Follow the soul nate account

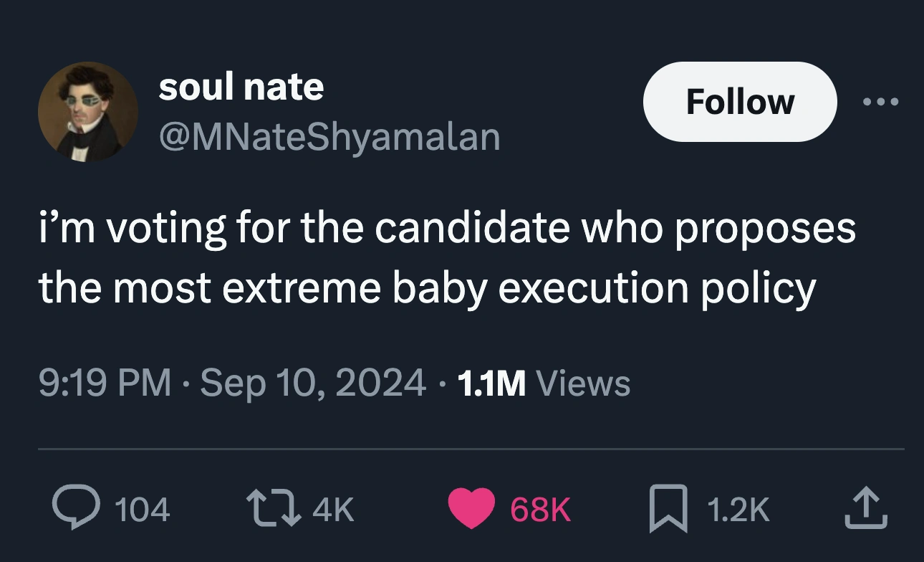point(740,102)
